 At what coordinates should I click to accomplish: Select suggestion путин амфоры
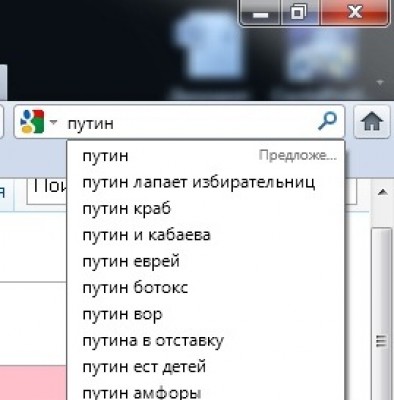[x=206, y=391]
